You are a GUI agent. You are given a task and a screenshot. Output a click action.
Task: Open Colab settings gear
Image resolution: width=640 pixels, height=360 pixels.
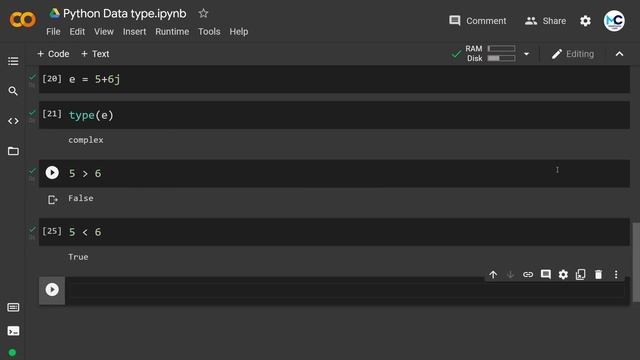[585, 21]
